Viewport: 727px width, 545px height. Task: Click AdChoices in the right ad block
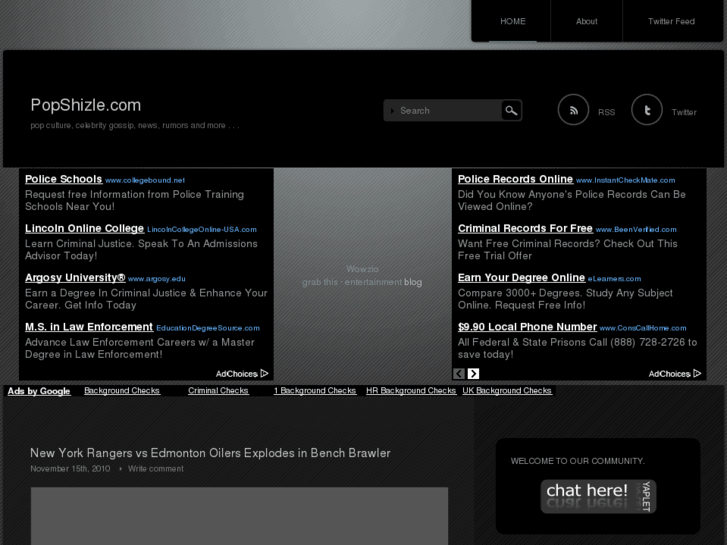click(675, 374)
